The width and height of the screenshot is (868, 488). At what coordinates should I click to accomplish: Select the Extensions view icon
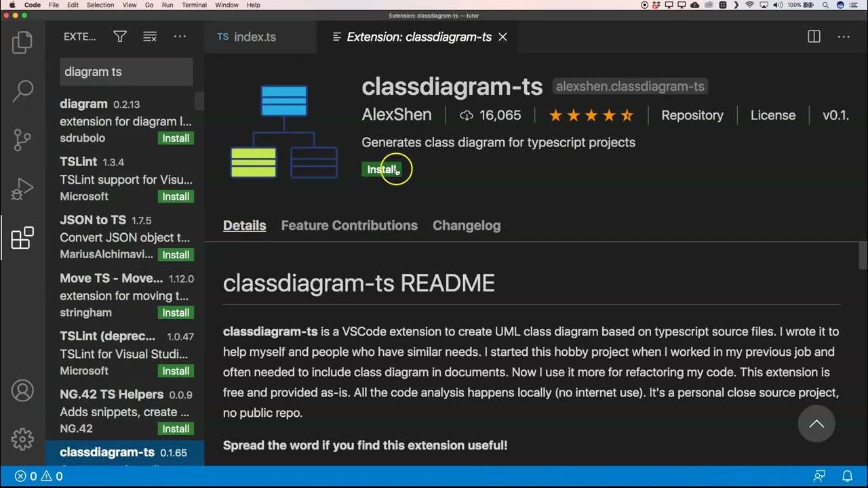click(x=22, y=238)
